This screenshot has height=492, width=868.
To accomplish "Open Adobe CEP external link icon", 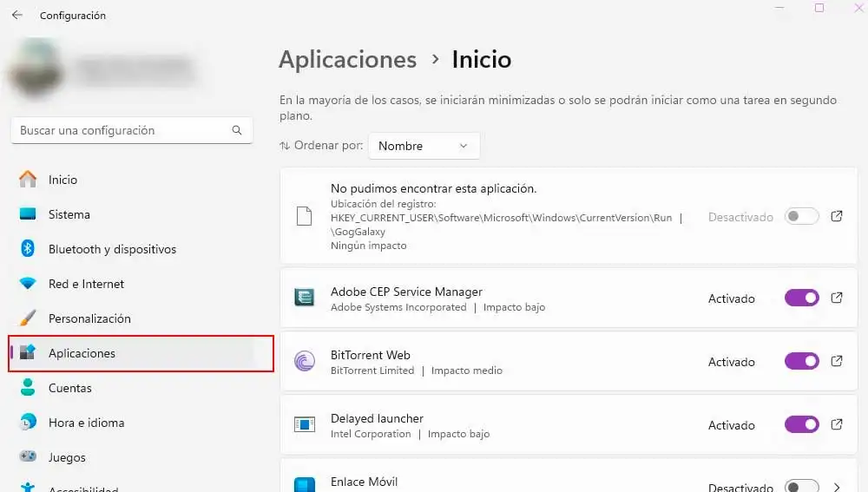I will pyautogui.click(x=837, y=298).
